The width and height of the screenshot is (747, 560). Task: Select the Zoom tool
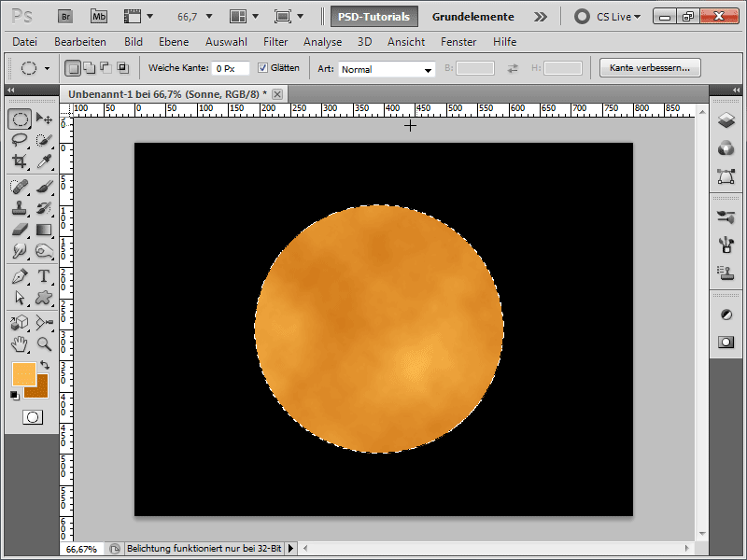click(44, 343)
